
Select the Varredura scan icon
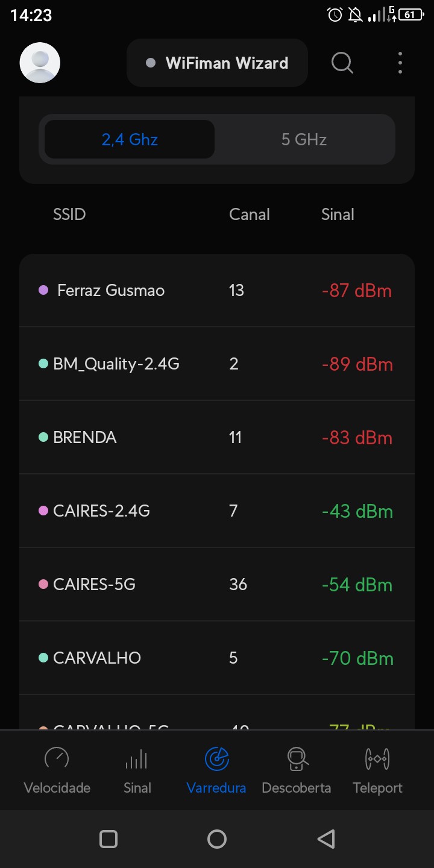pyautogui.click(x=216, y=759)
